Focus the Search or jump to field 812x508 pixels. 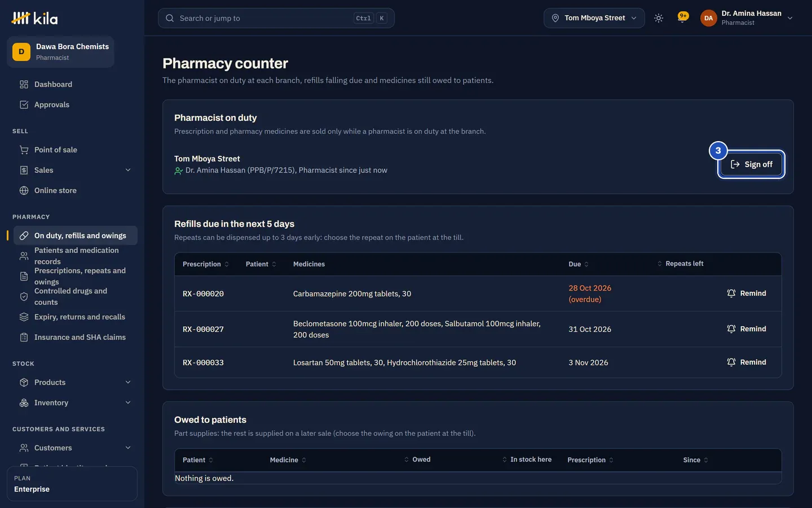pos(276,18)
